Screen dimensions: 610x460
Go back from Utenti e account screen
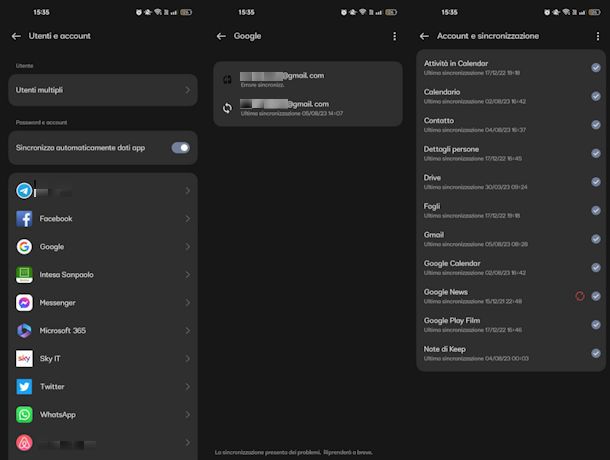point(16,36)
